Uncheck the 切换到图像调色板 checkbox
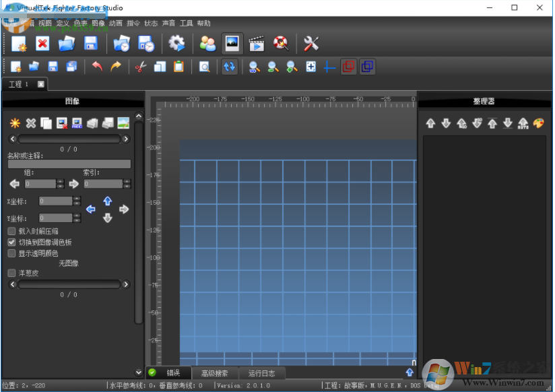The width and height of the screenshot is (555, 392). (x=11, y=242)
